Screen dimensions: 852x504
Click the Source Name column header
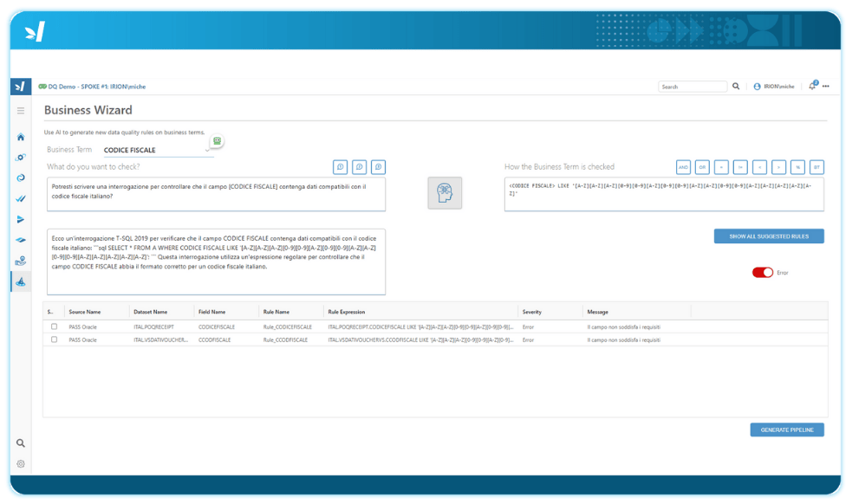[x=85, y=312]
